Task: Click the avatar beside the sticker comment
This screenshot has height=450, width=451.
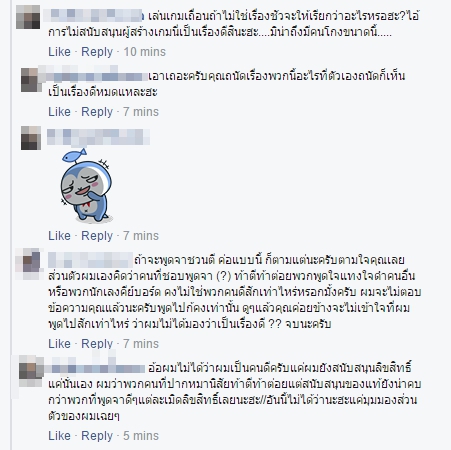Action: click(31, 138)
